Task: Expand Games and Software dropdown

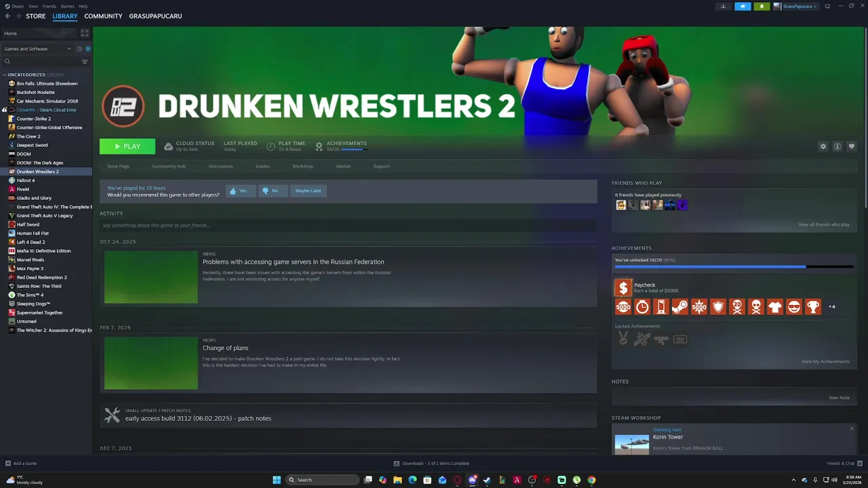Action: 37,49
